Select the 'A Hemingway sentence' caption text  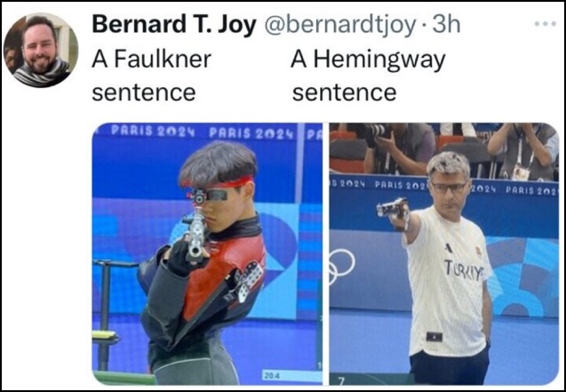coord(368,76)
